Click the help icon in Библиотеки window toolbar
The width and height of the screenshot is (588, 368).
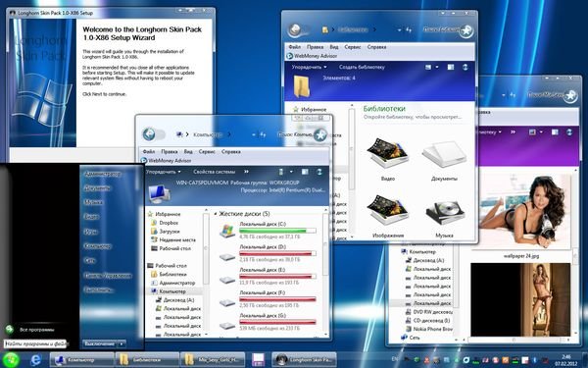click(465, 67)
